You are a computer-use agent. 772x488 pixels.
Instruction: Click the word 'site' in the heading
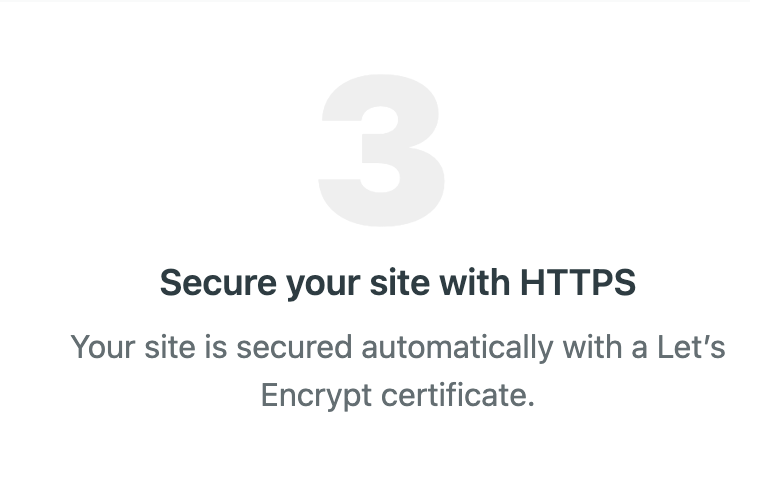coord(400,283)
